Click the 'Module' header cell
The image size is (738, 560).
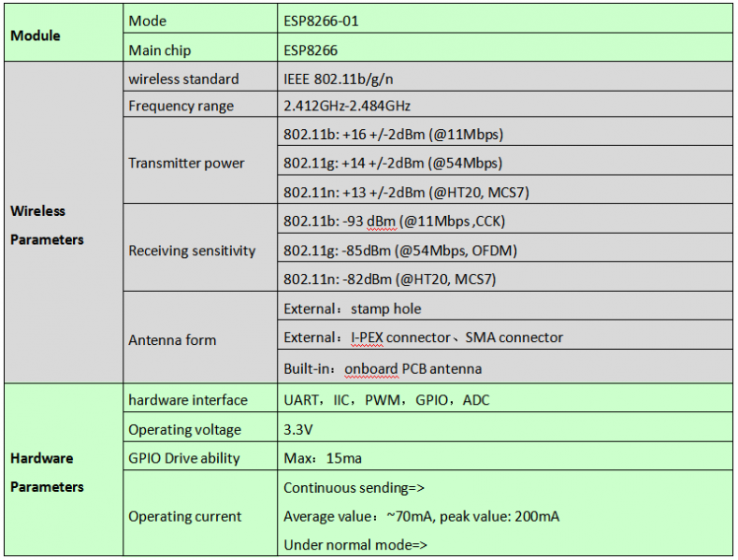[x=64, y=33]
